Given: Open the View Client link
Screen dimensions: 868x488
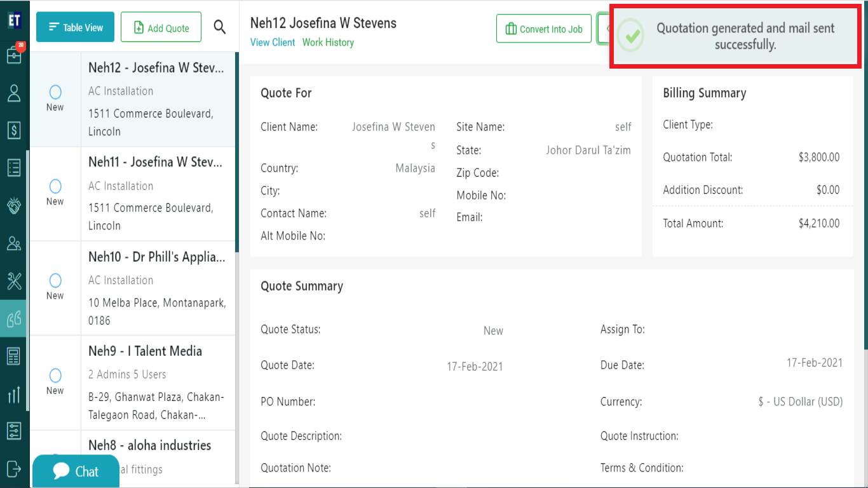Looking at the screenshot, I should (x=273, y=43).
